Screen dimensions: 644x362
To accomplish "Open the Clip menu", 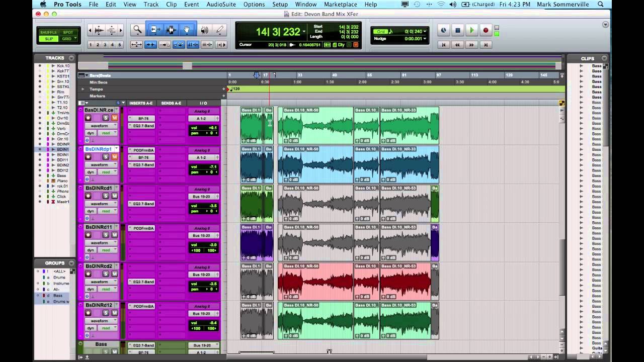I will 171,4.
